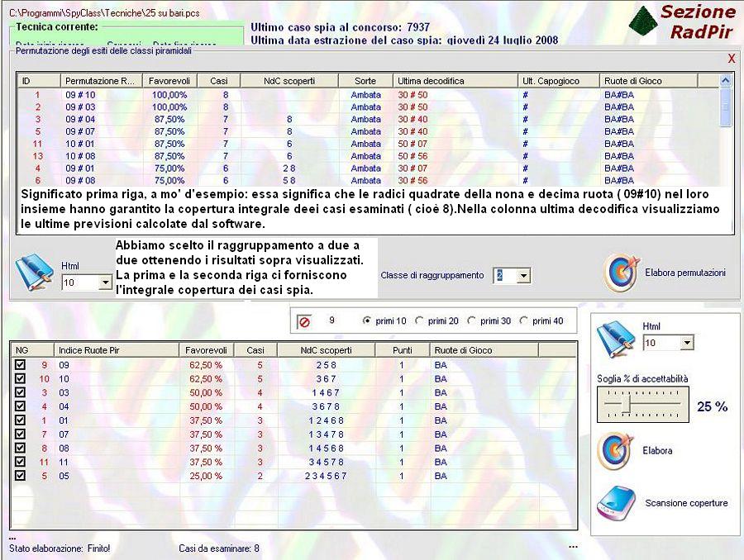
Task: Click the 30 # 50 decodifica in row ID 1
Action: coord(413,95)
